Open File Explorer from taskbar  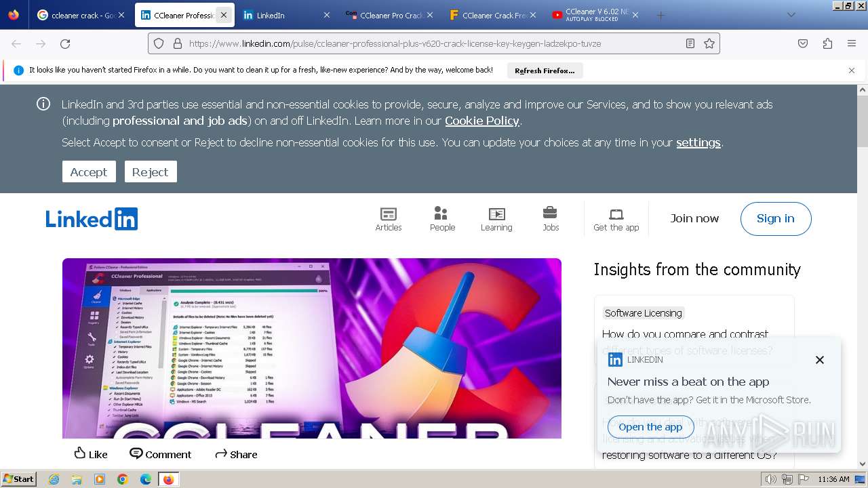pos(77,479)
